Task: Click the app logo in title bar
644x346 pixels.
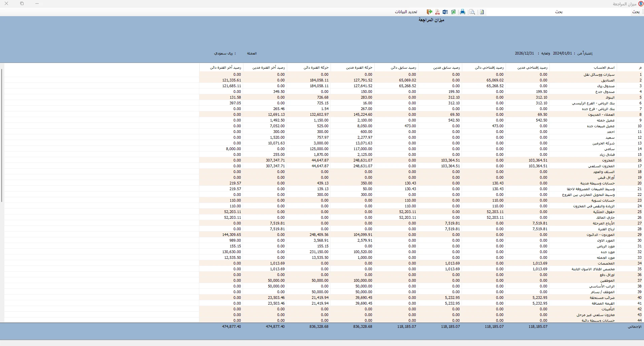Action: tap(640, 4)
